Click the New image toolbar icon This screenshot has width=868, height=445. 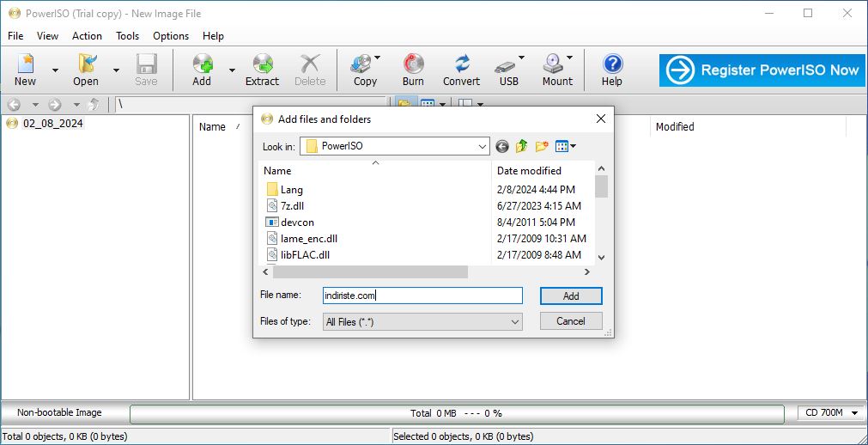(x=25, y=70)
